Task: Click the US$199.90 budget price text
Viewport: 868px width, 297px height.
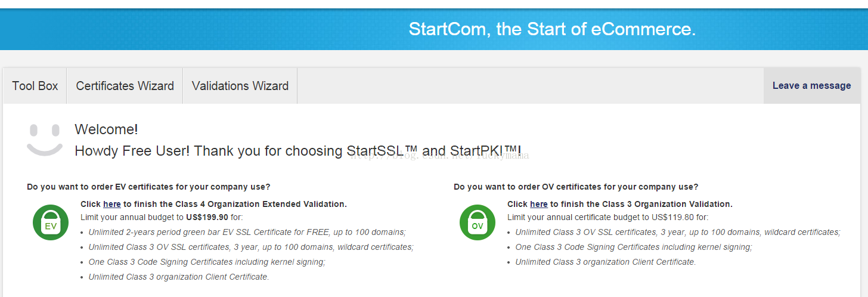Action: [x=207, y=218]
